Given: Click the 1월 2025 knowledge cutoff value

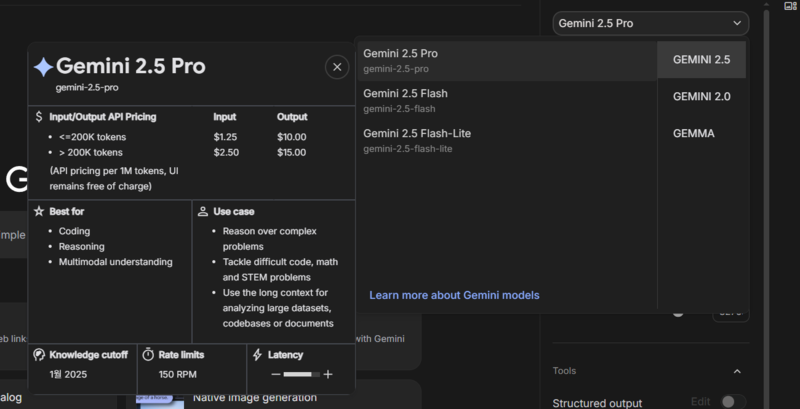Looking at the screenshot, I should [x=68, y=374].
